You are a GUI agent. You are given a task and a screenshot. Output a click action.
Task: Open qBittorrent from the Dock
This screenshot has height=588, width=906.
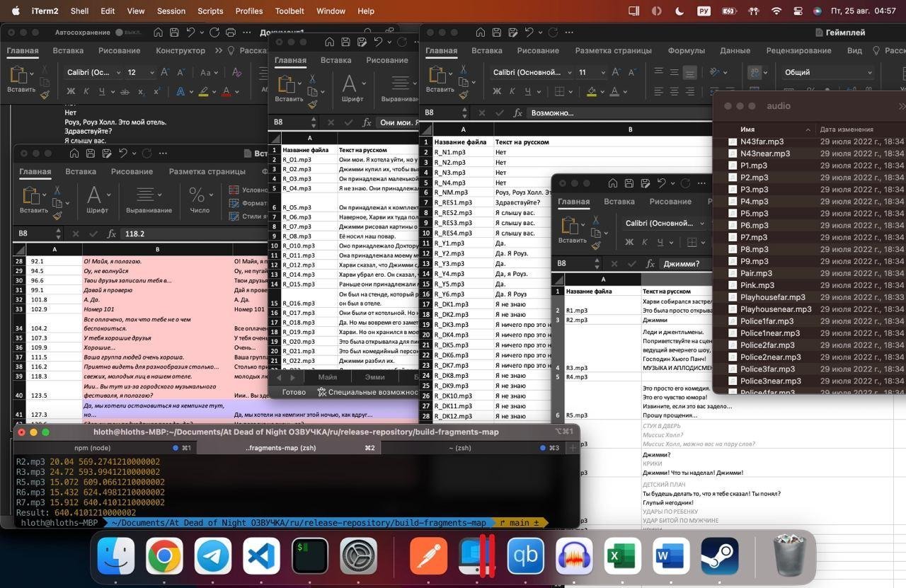coord(526,555)
